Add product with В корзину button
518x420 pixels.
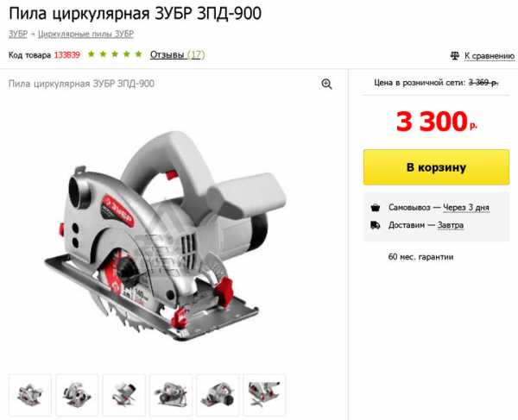click(436, 167)
